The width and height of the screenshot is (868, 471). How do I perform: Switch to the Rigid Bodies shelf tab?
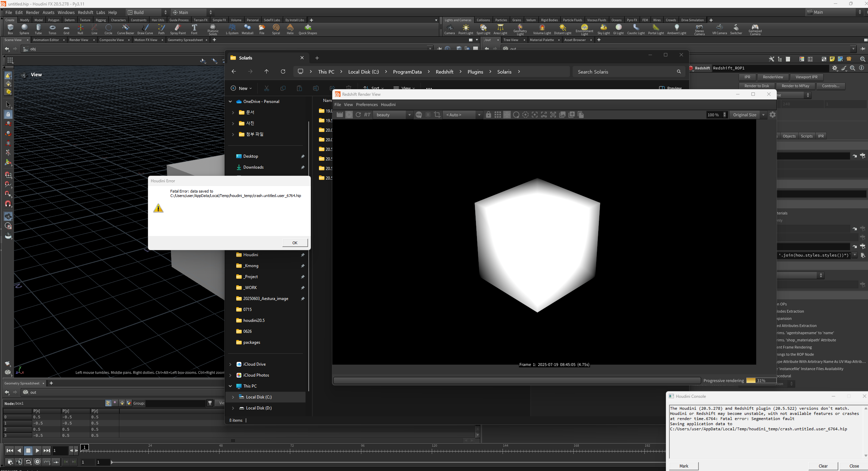pos(549,20)
